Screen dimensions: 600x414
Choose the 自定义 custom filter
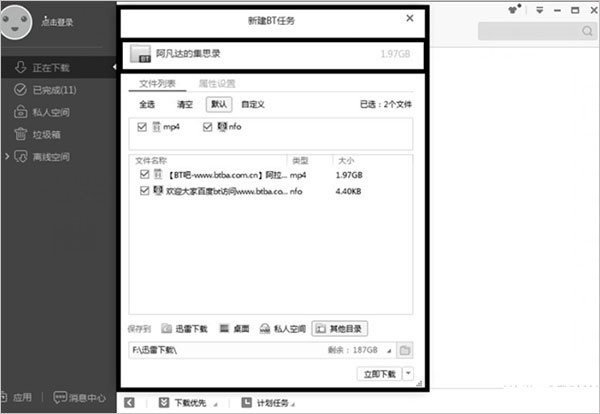[253, 104]
